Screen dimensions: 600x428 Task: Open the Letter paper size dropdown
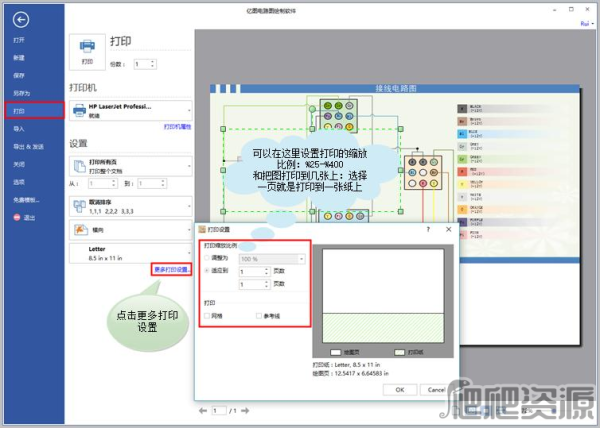[x=130, y=254]
